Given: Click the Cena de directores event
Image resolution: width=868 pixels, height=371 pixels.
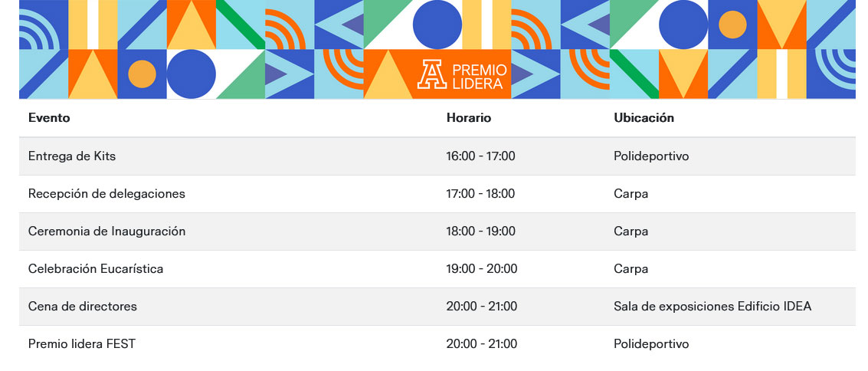Looking at the screenshot, I should [83, 306].
